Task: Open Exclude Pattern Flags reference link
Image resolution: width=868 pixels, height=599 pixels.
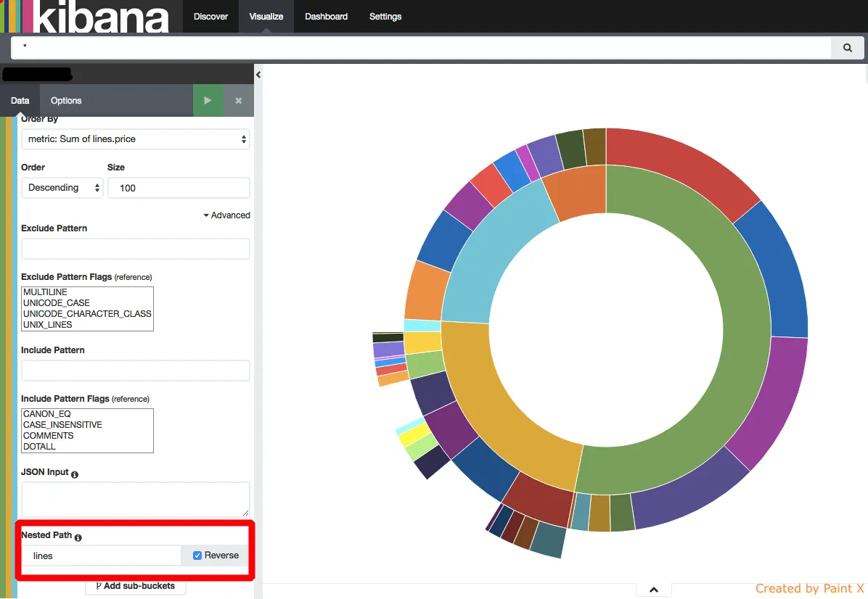Action: (x=133, y=277)
